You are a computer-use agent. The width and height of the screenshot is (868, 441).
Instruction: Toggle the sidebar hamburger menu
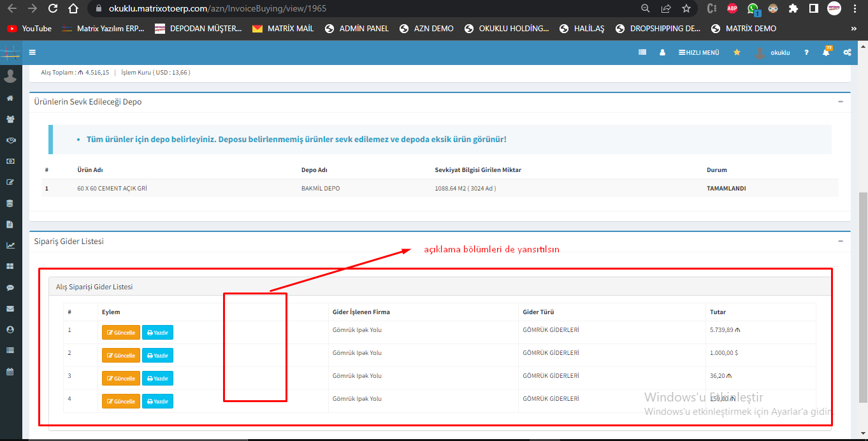coord(33,53)
